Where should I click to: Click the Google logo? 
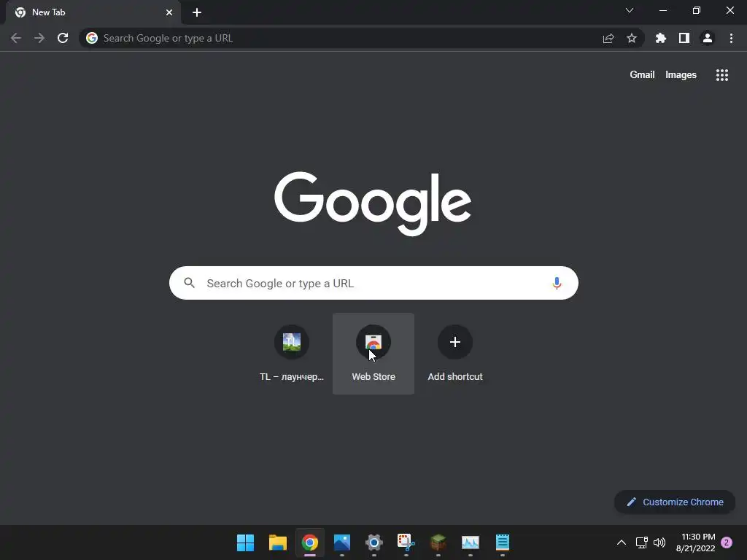[373, 204]
